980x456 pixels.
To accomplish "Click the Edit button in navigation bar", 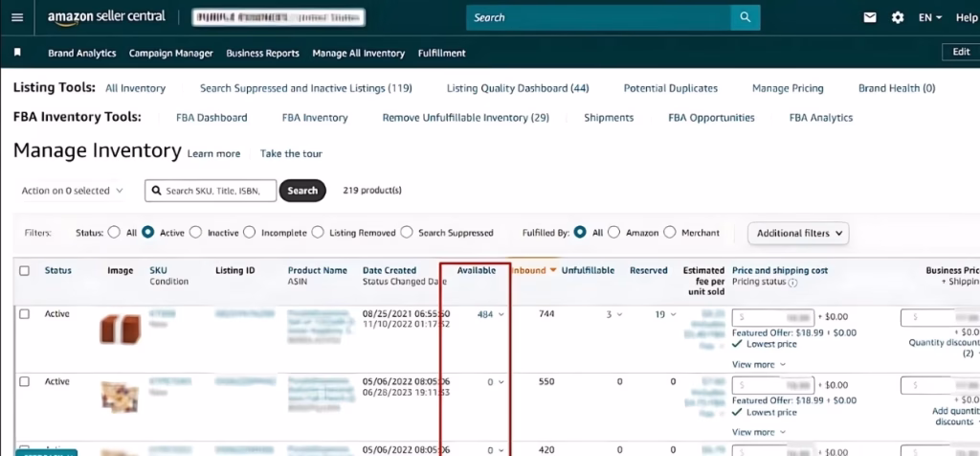I will (x=961, y=52).
